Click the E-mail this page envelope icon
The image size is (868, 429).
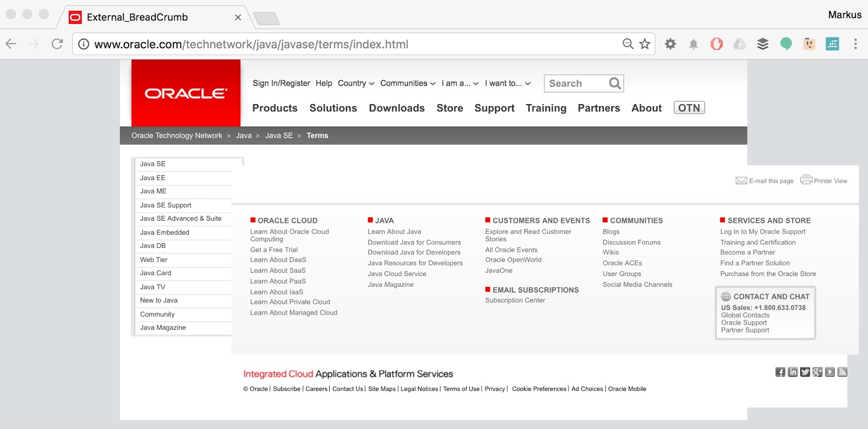point(741,181)
